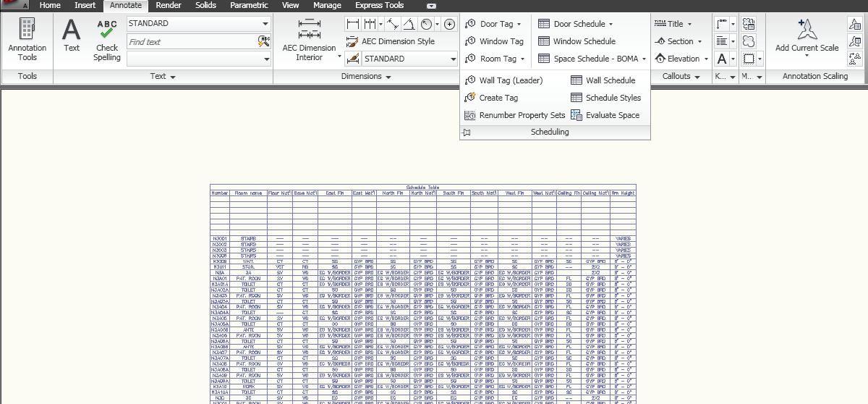
Task: Switch to the Render tab
Action: (169, 5)
